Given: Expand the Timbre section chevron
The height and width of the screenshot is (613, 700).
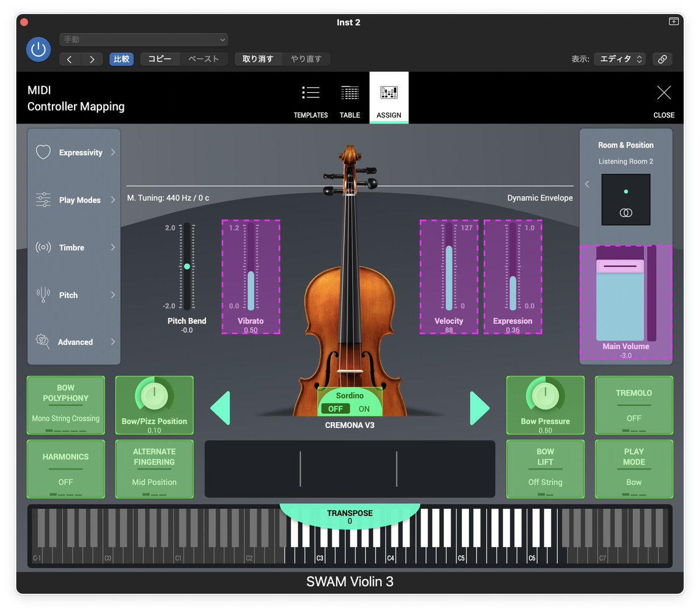Looking at the screenshot, I should pyautogui.click(x=113, y=247).
